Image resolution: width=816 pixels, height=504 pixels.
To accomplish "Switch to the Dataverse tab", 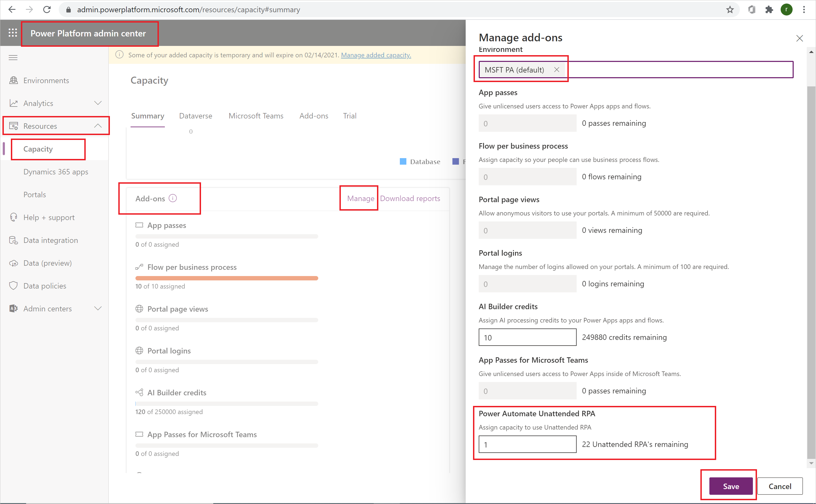I will pos(196,116).
